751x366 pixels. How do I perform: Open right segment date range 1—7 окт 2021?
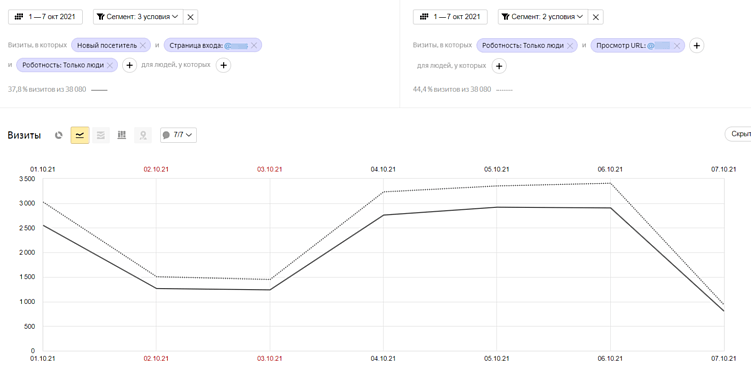pyautogui.click(x=450, y=17)
